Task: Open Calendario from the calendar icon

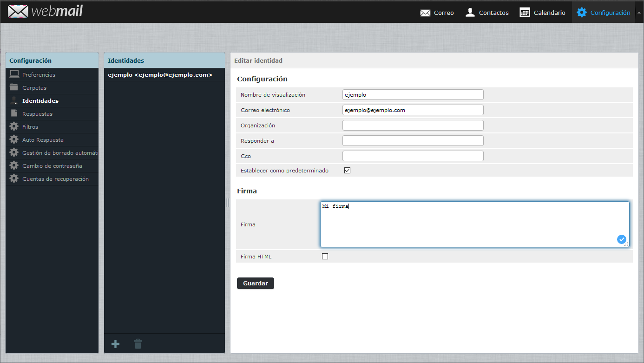Action: point(525,13)
